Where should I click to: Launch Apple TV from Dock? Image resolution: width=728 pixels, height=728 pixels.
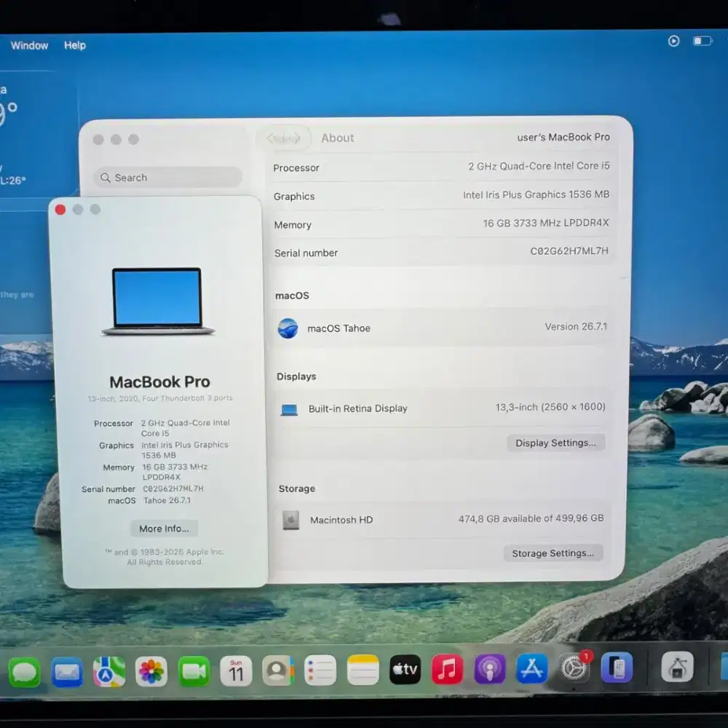click(405, 670)
